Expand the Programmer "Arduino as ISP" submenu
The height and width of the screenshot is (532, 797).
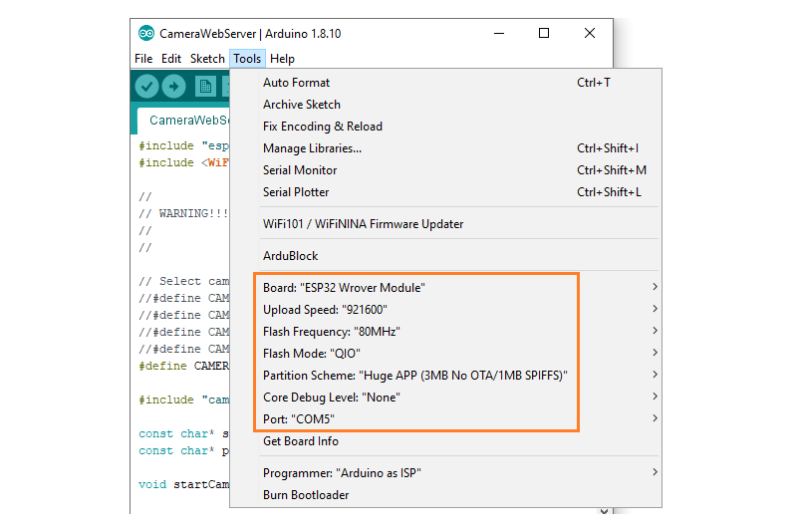445,472
